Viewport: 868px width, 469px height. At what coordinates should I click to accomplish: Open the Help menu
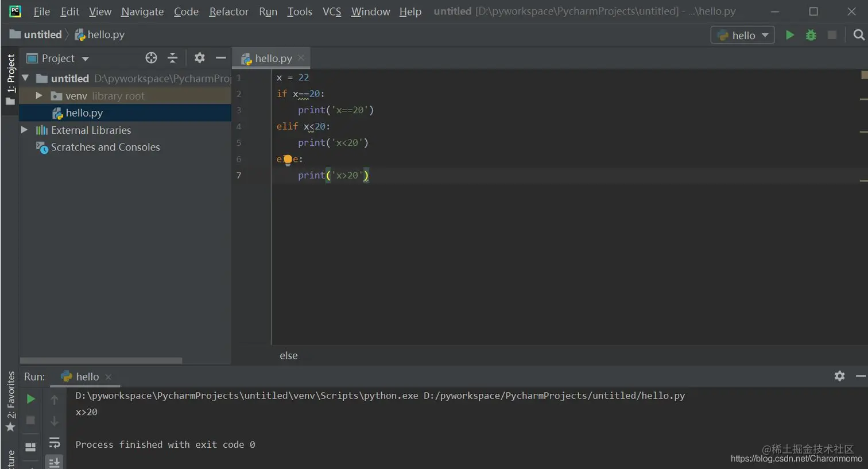pos(410,11)
